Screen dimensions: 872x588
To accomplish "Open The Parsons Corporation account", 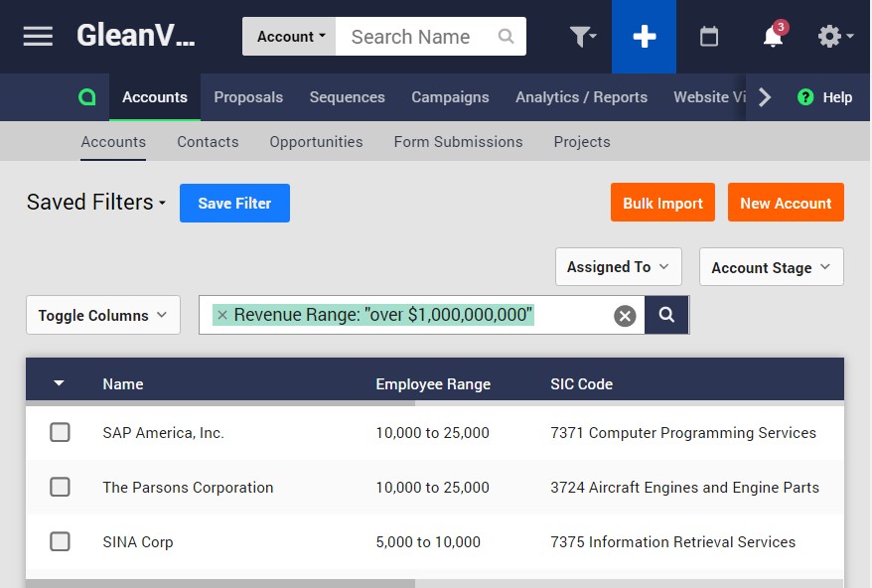I will pos(188,488).
